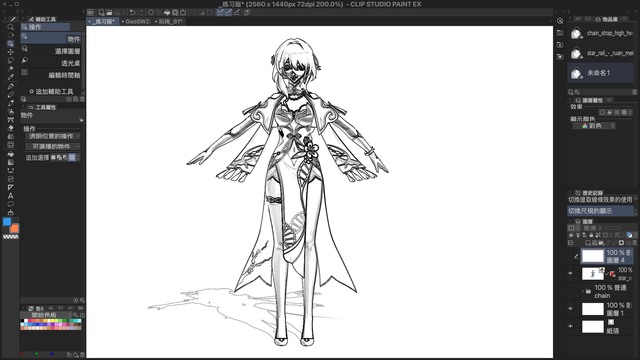Toggle visibility of the 紙張 paper layer
640x360 pixels.
(571, 327)
